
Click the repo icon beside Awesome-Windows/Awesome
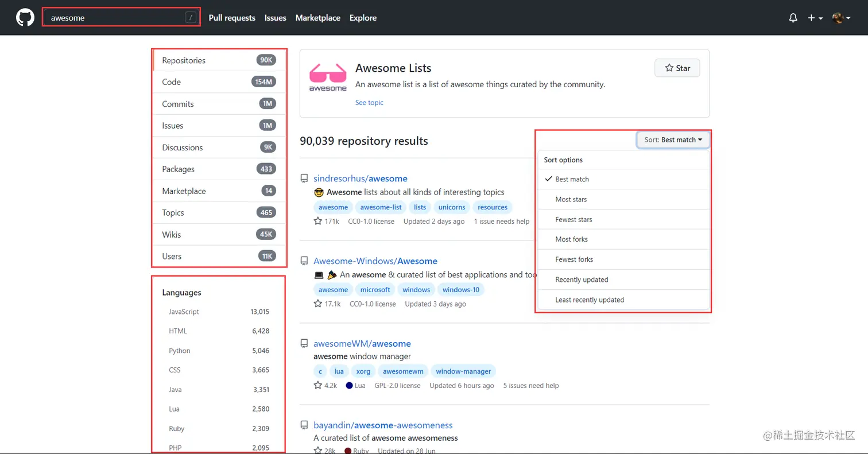304,261
